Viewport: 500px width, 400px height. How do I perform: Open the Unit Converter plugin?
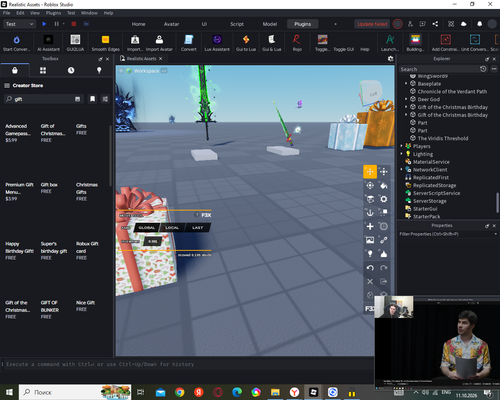[475, 43]
